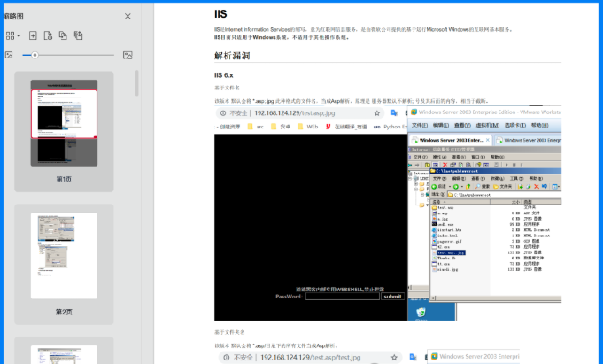Click VMware 文件(F) menu in embedded screenshot
The width and height of the screenshot is (603, 364).
(x=420, y=126)
